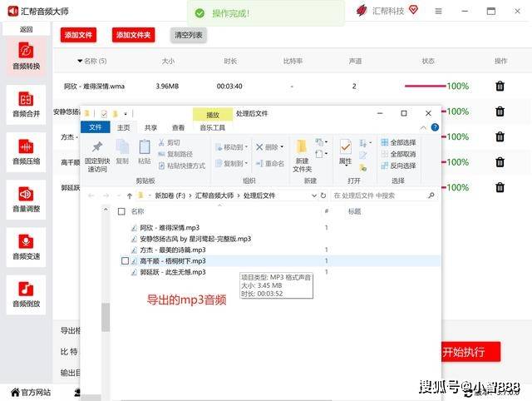Viewport: 532px width, 401px height.
Task: Click the progress bar of 阿欣 - 难得深情.wma
Action: [425, 86]
